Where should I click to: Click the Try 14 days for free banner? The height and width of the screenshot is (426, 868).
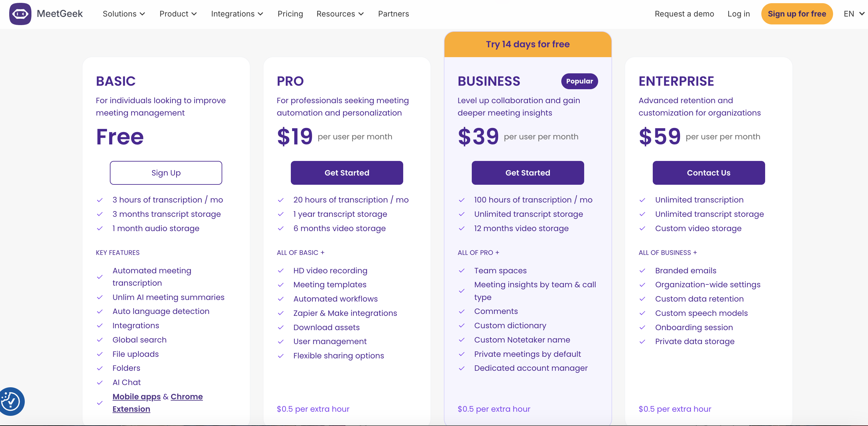tap(528, 44)
